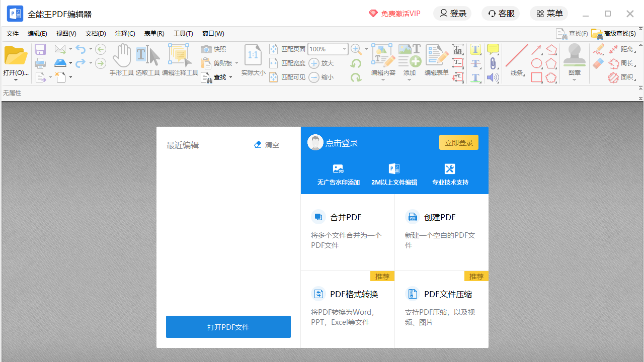Expand the 查找 search dropdown
The height and width of the screenshot is (362, 644).
tap(230, 77)
